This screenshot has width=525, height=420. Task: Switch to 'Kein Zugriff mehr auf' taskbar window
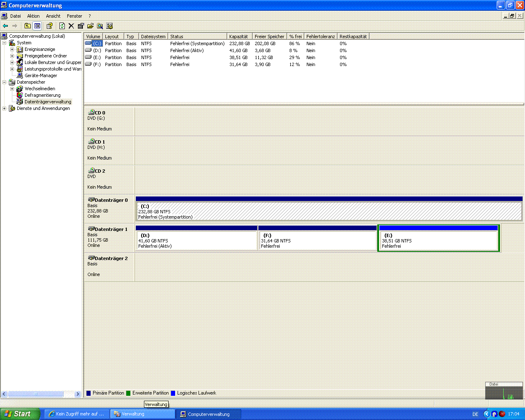click(76, 414)
